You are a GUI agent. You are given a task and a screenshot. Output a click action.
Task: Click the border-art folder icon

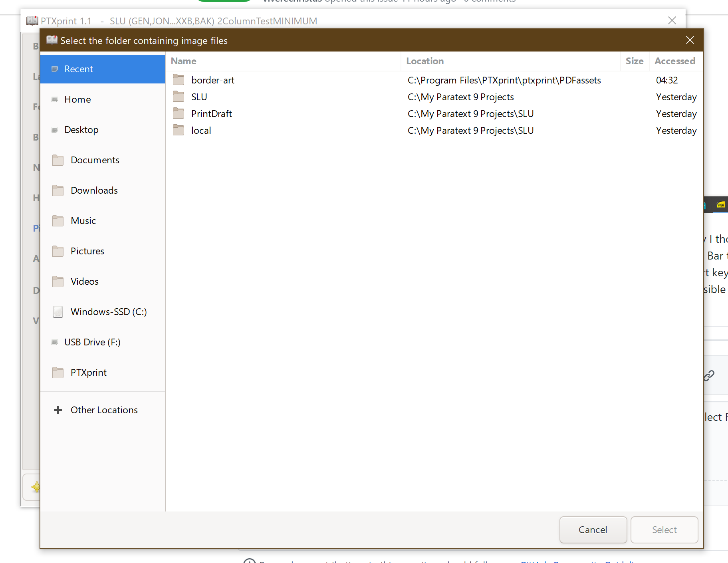click(179, 80)
